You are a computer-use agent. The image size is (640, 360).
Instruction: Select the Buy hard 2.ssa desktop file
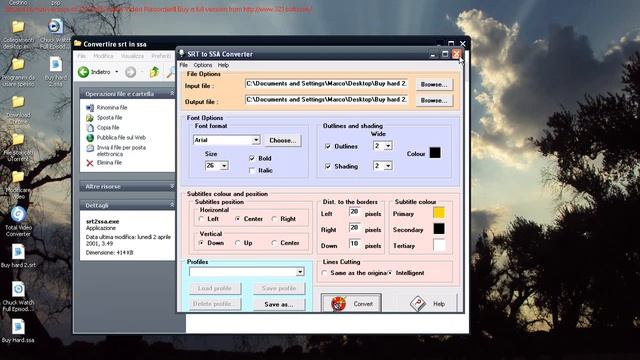pos(56,64)
